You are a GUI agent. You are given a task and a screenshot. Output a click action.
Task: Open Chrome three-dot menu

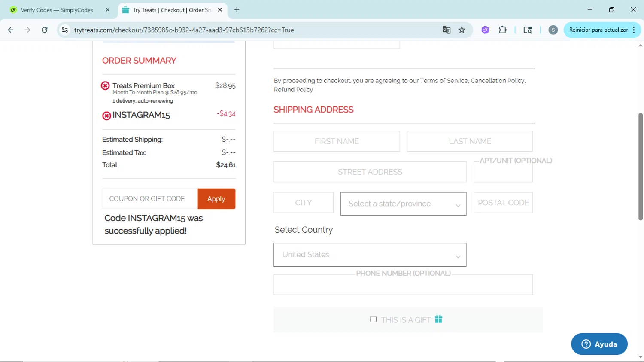pyautogui.click(x=634, y=30)
